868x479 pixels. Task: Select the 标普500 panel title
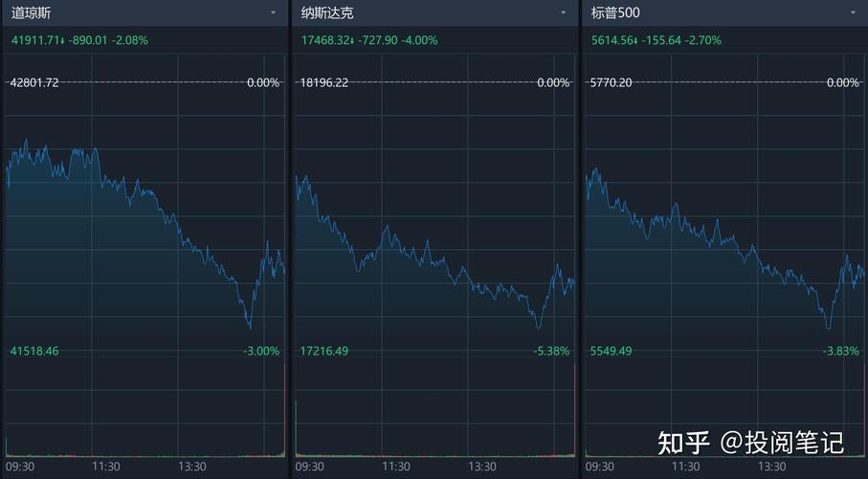point(615,13)
